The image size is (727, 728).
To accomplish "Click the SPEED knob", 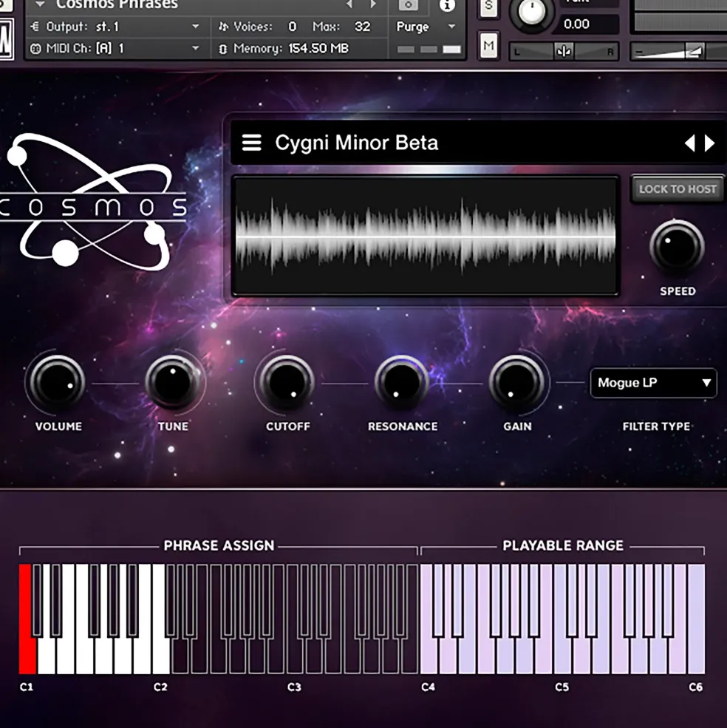I will [677, 246].
